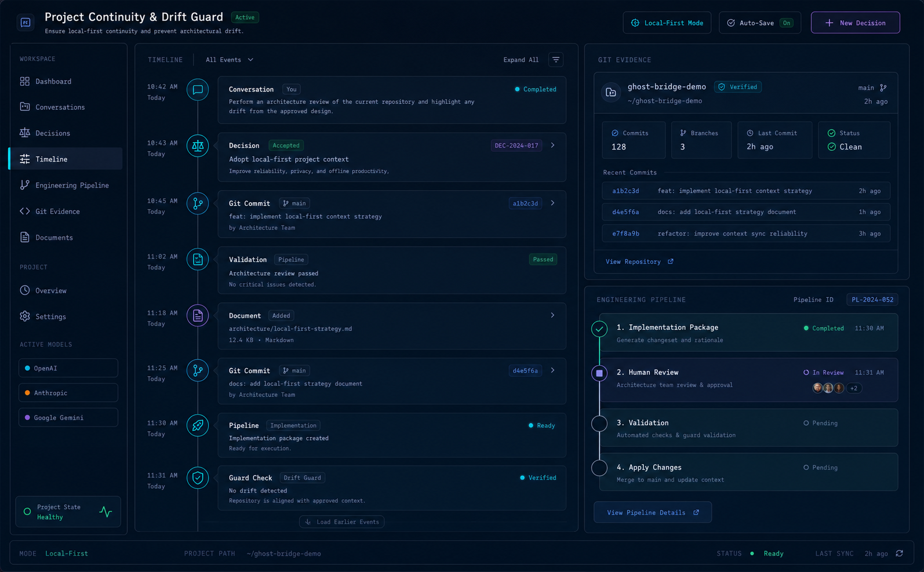Click the ghost-bridge-demo repository folder icon
Viewport: 924px width, 572px height.
[611, 92]
